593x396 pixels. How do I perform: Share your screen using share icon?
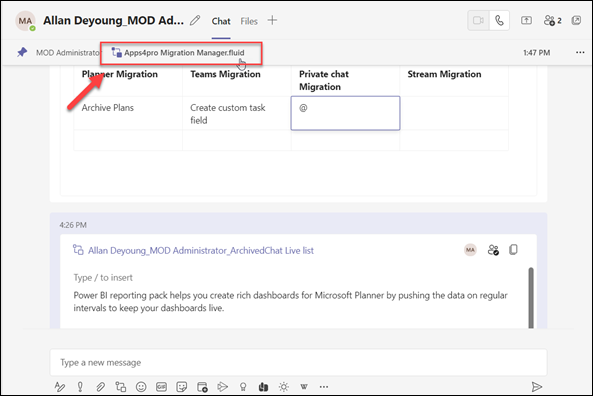[526, 20]
